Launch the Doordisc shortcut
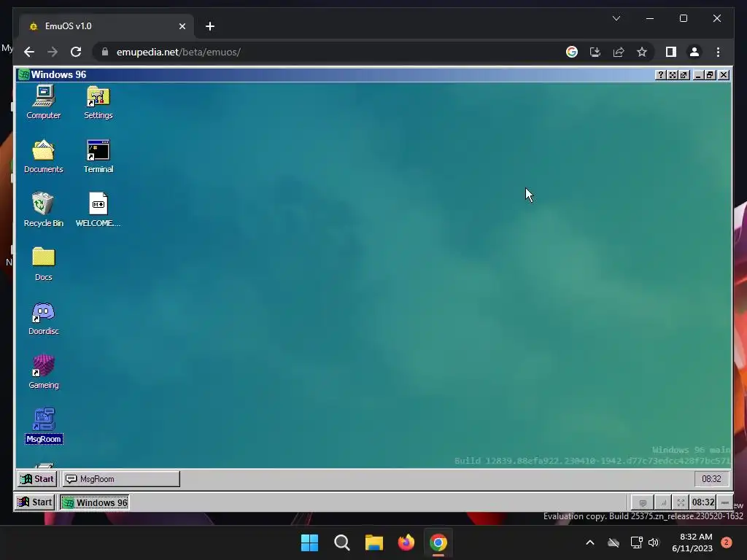 pyautogui.click(x=43, y=318)
